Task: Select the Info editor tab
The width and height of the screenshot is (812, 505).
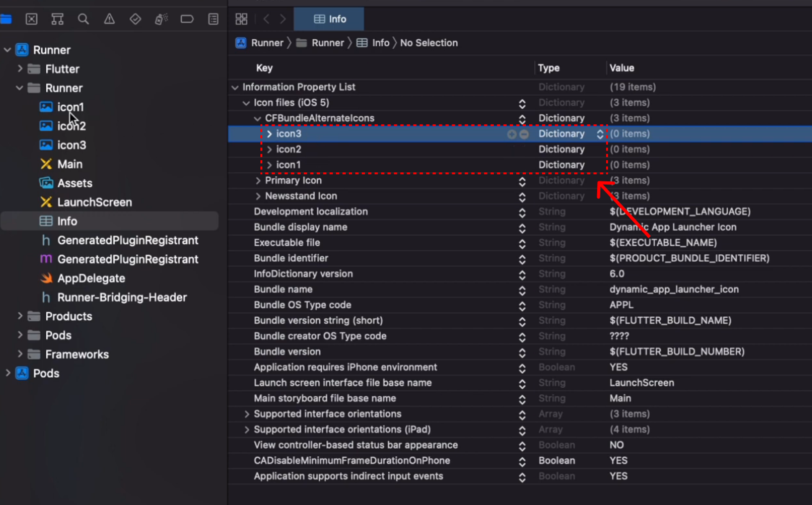Action: [329, 19]
